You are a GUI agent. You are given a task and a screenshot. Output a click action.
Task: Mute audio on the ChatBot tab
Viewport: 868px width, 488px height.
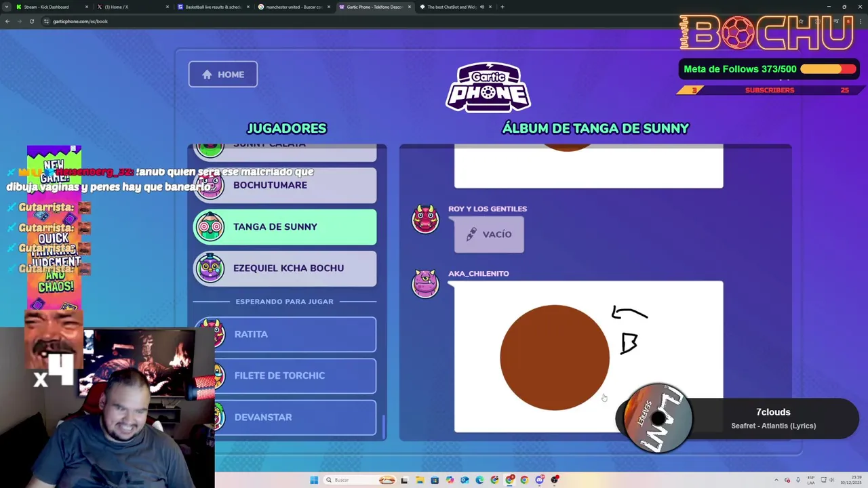pyautogui.click(x=482, y=7)
